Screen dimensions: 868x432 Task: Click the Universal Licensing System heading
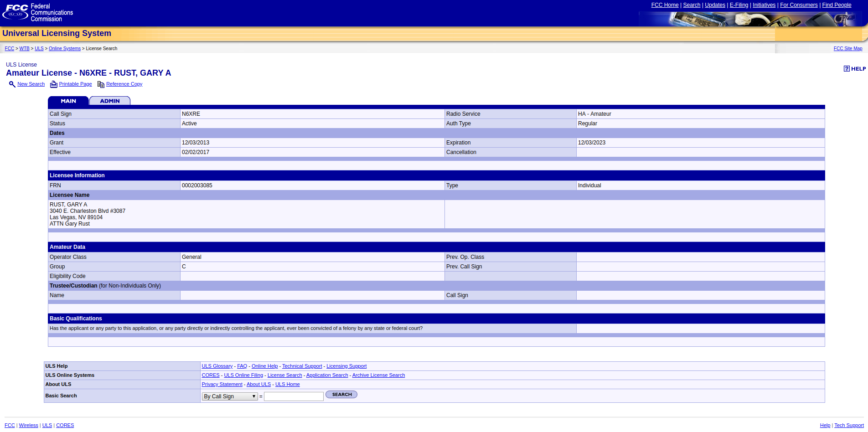tap(57, 33)
